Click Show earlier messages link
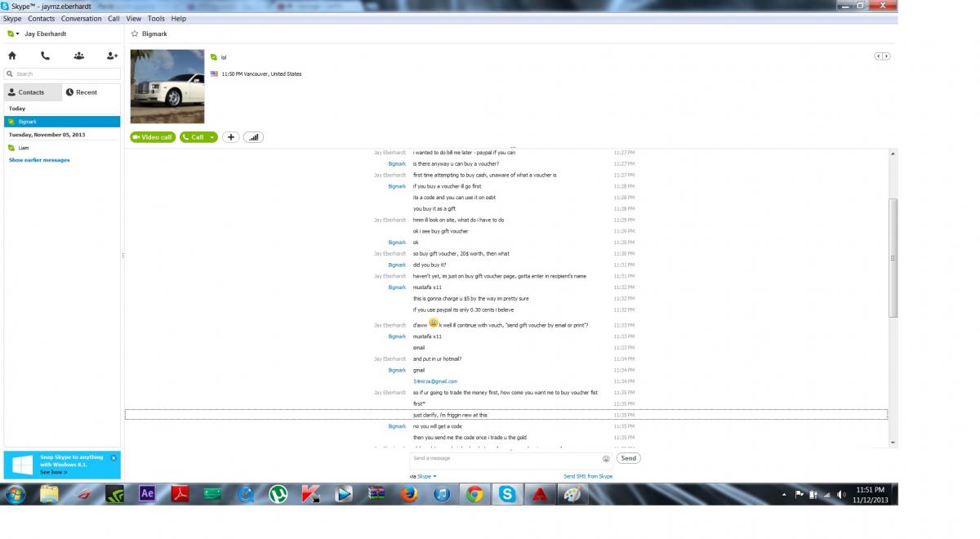This screenshot has width=980, height=539. pyautogui.click(x=39, y=160)
